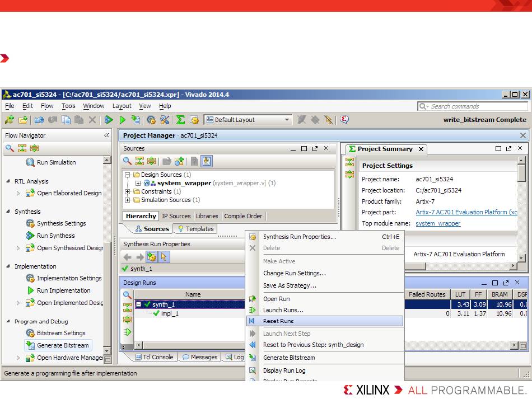The image size is (532, 399).
Task: Click Generate Bitstream in Flow Navigator
Action: pos(58,345)
